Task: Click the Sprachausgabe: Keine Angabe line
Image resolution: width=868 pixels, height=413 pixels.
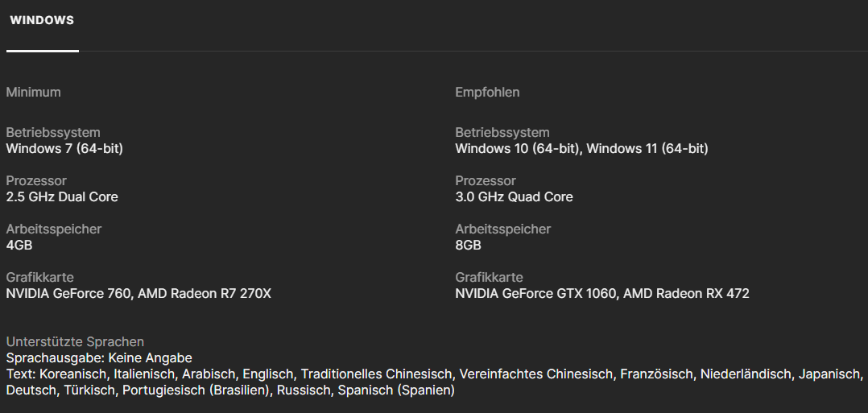Action: [x=99, y=357]
